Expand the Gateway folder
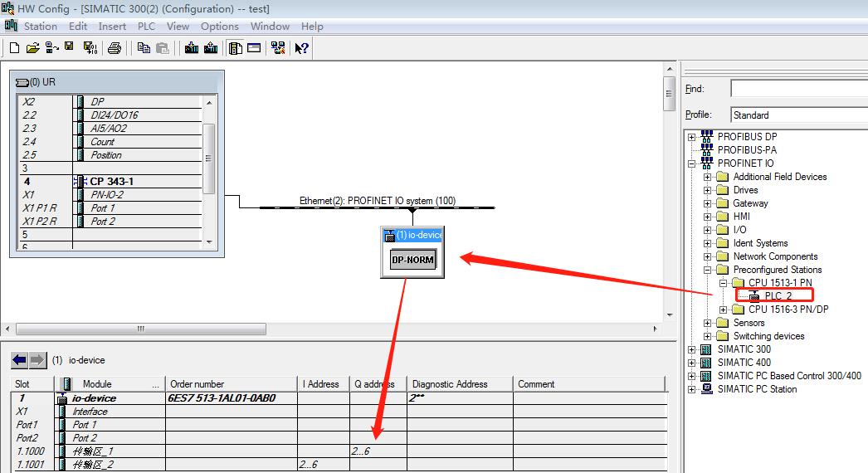Viewport: 868px width, 473px height. click(707, 203)
